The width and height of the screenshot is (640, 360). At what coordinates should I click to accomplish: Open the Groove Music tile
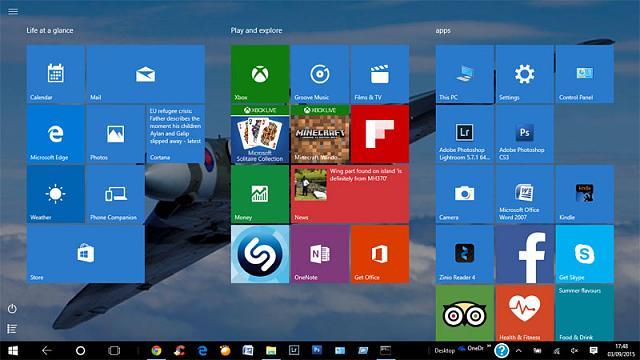[x=320, y=74]
